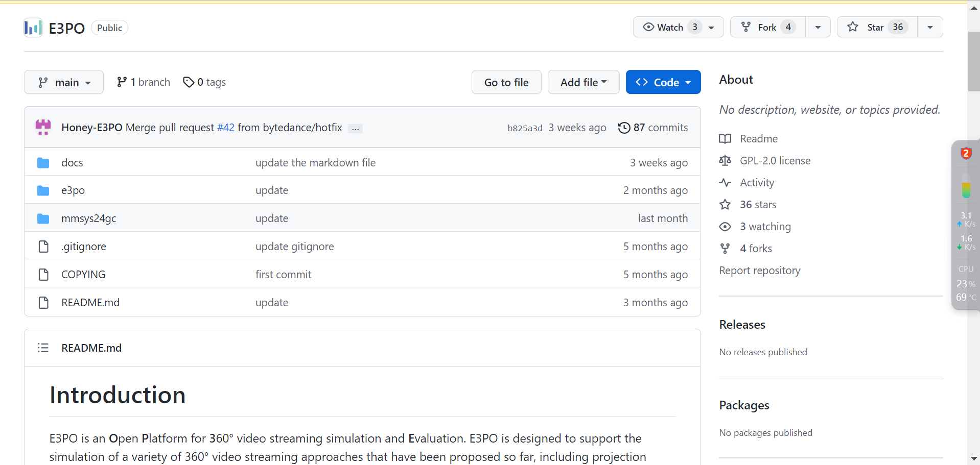
Task: Click the scales icon next to GPL-2.0 license
Action: (725, 161)
